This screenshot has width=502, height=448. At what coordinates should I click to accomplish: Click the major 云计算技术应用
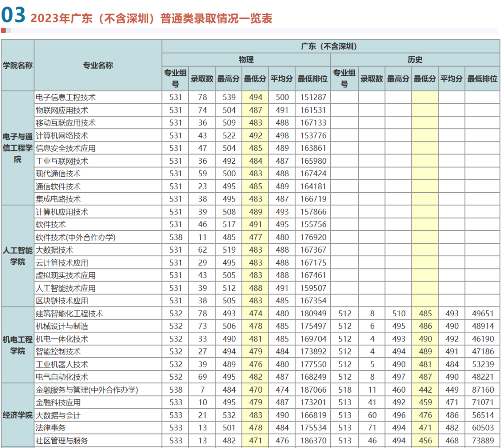(x=62, y=263)
